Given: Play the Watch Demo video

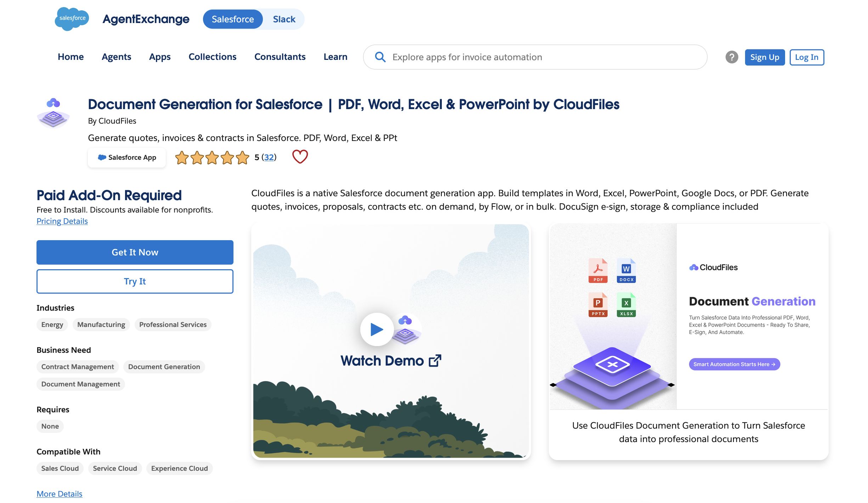Looking at the screenshot, I should click(x=377, y=329).
